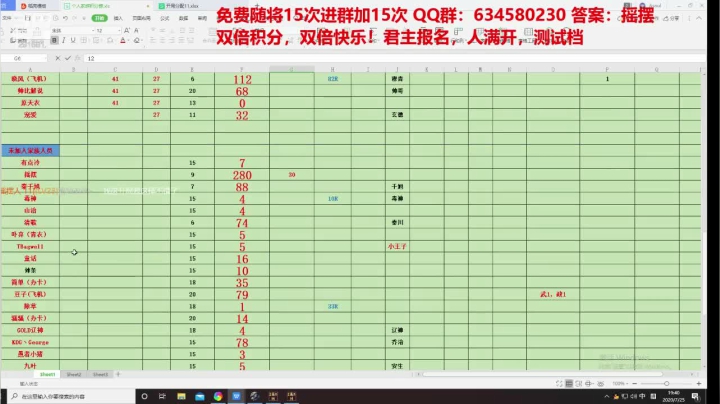Open the green Start ribbon tab
The width and height of the screenshot is (720, 404).
pyautogui.click(x=99, y=18)
